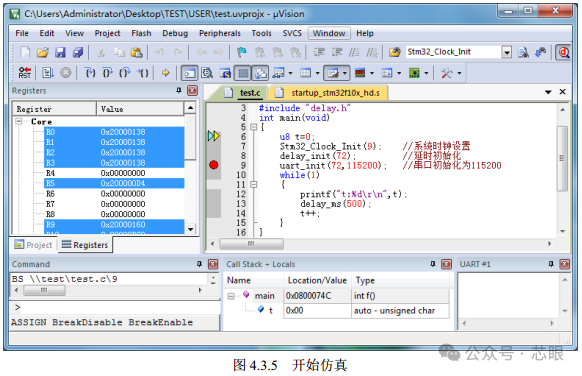This screenshot has width=582, height=376.
Task: Open a file with the folder icon
Action: 42,52
